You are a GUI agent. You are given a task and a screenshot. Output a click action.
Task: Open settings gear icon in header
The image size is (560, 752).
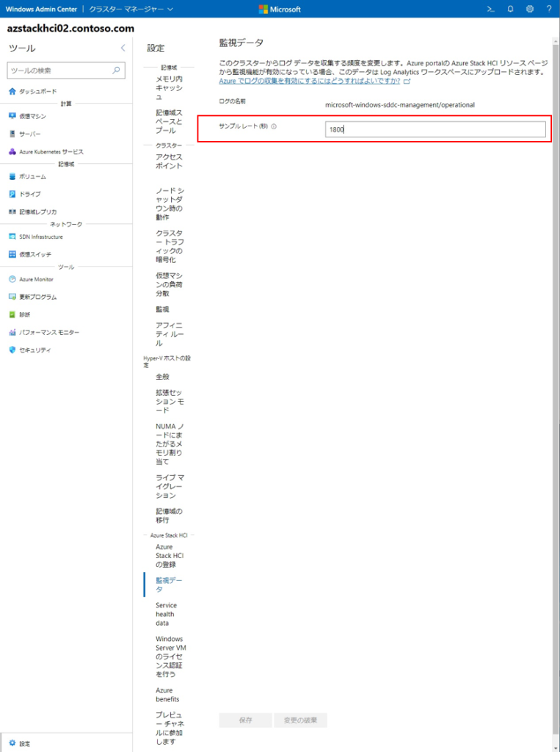point(530,9)
